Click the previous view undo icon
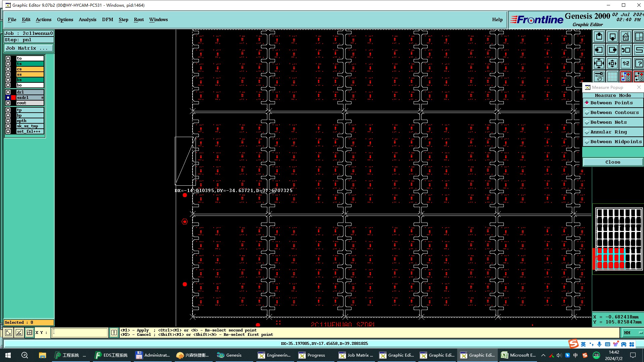The height and width of the screenshot is (362, 644). (x=626, y=50)
